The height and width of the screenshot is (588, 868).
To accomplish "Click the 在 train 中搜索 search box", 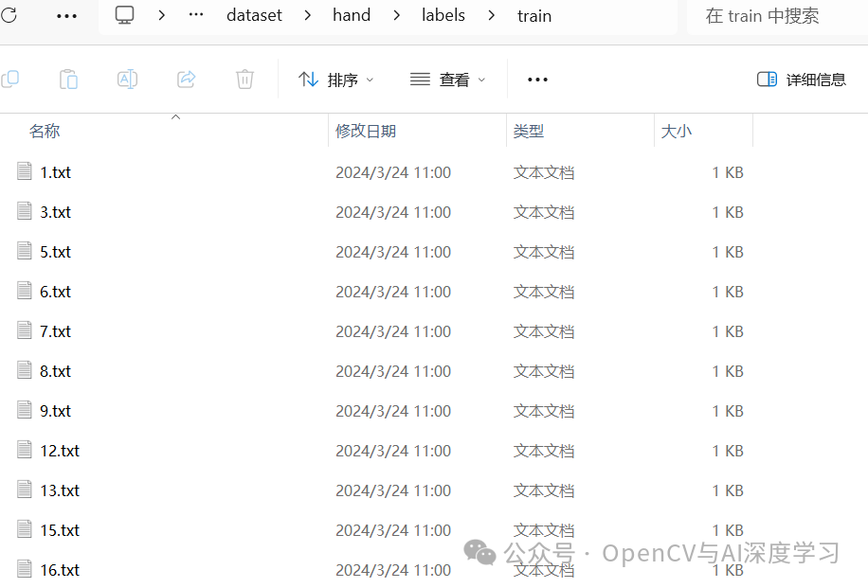I will (x=777, y=16).
